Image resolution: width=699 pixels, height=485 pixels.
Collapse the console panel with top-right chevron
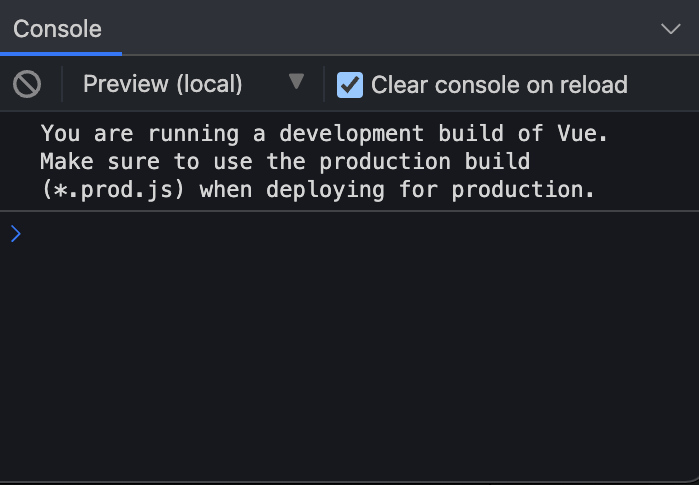click(671, 29)
